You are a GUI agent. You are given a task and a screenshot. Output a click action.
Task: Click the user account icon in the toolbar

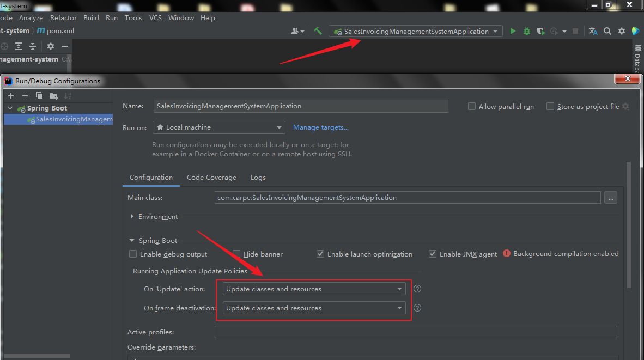pos(294,31)
